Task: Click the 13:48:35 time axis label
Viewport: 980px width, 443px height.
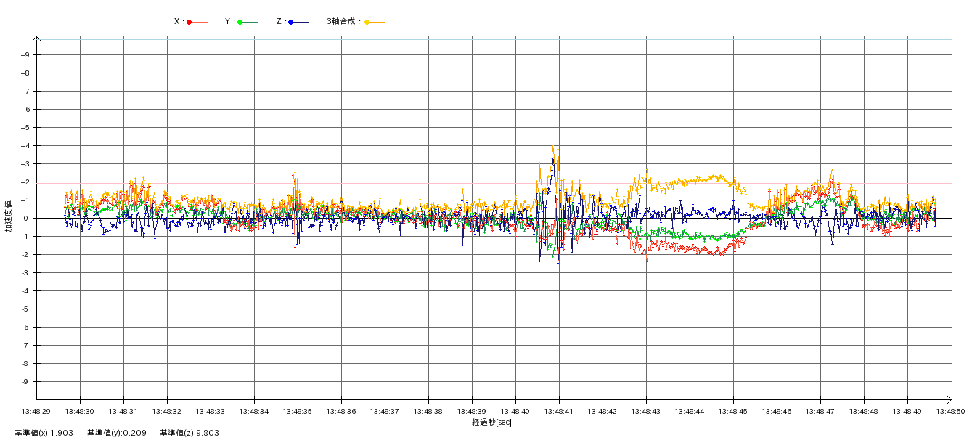Action: coord(298,412)
